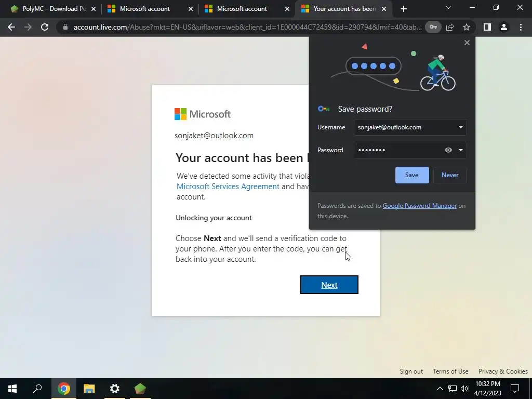Viewport: 532px width, 399px height.
Task: Click the Chrome taskbar icon
Action: click(63, 389)
